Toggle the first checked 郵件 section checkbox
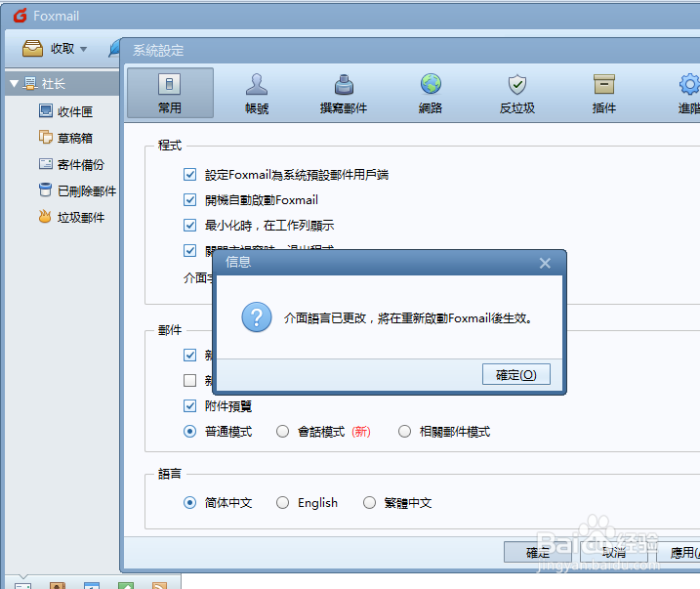Screen dimensions: 700x589 pyautogui.click(x=189, y=355)
